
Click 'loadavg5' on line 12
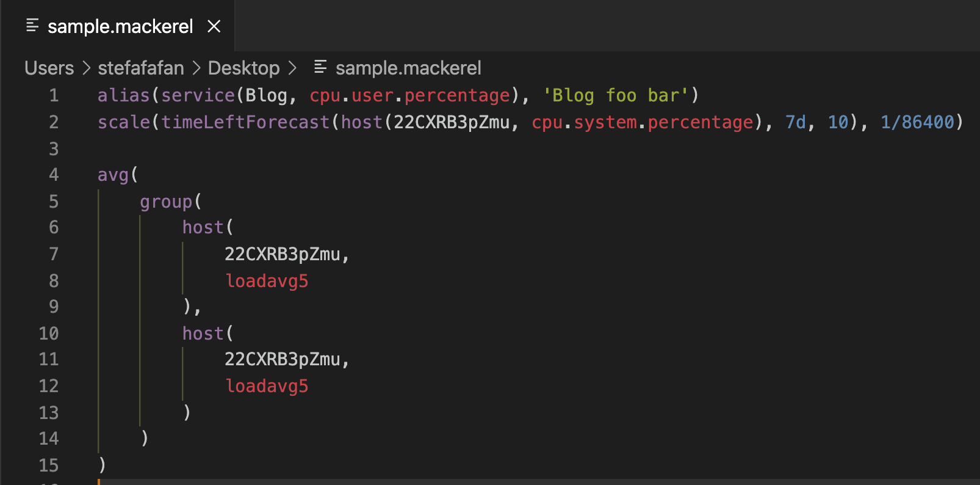click(267, 386)
